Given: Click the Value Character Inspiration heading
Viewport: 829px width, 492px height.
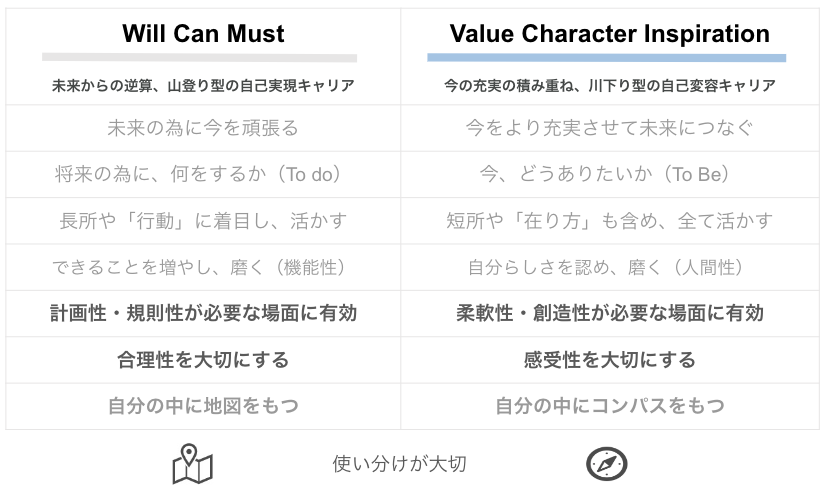Looking at the screenshot, I should [609, 33].
